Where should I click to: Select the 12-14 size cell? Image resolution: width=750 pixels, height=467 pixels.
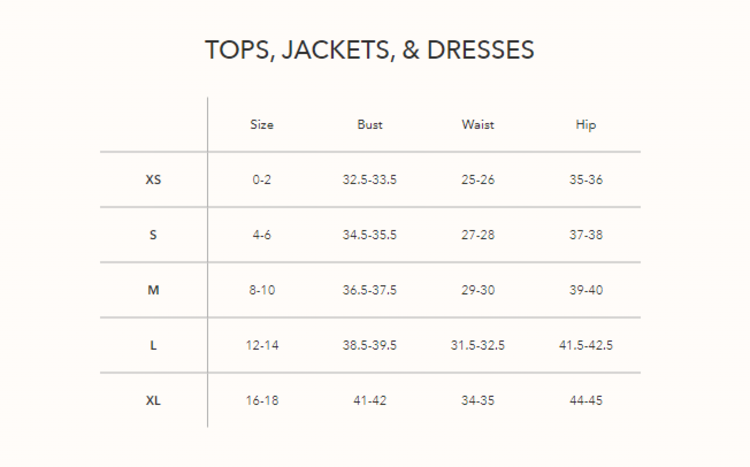click(261, 345)
